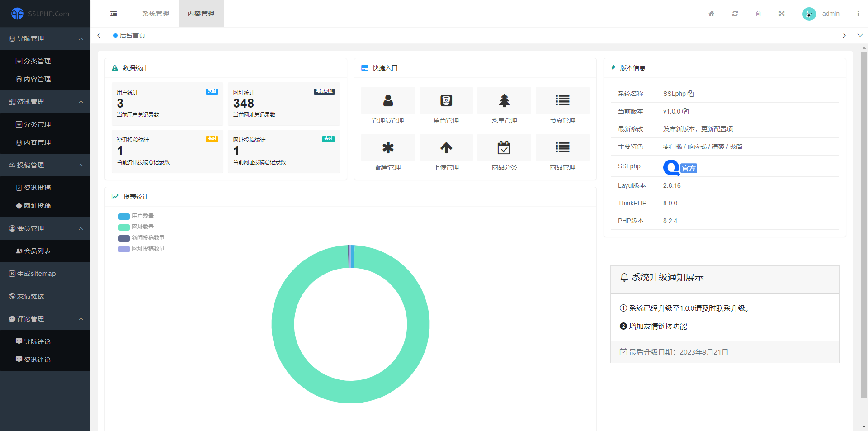Click the 菜单管理 tree icon
The image size is (868, 431).
pos(504,100)
